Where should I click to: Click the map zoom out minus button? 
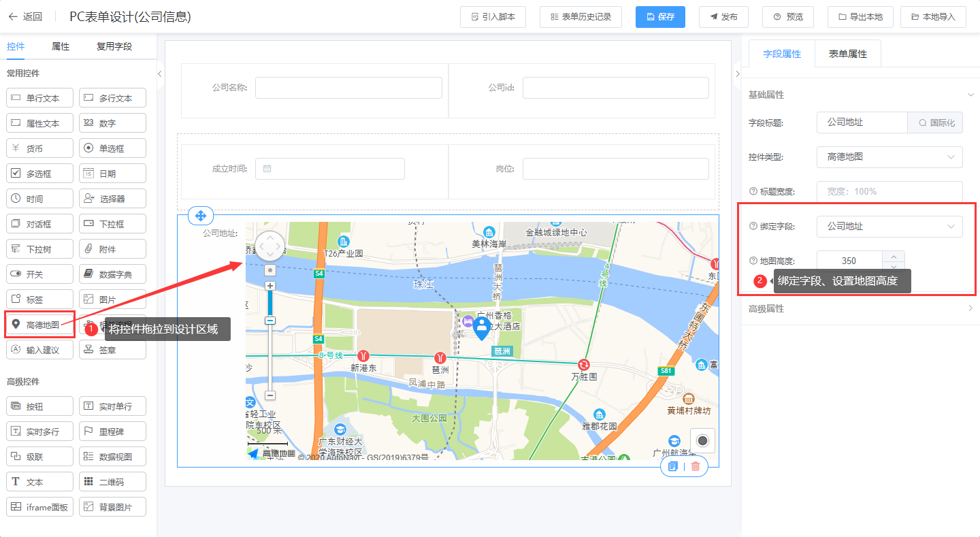click(x=270, y=395)
